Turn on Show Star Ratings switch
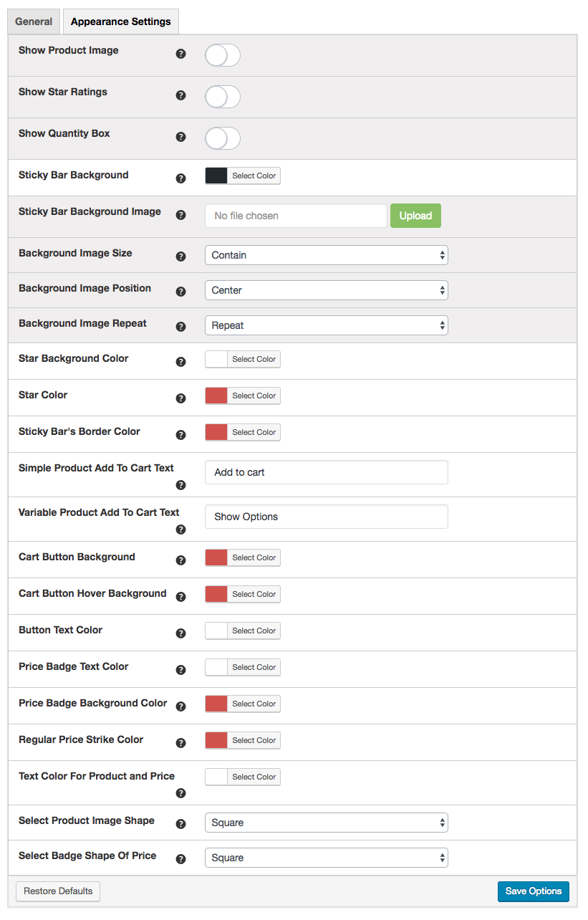The width and height of the screenshot is (588, 920). 222,97
